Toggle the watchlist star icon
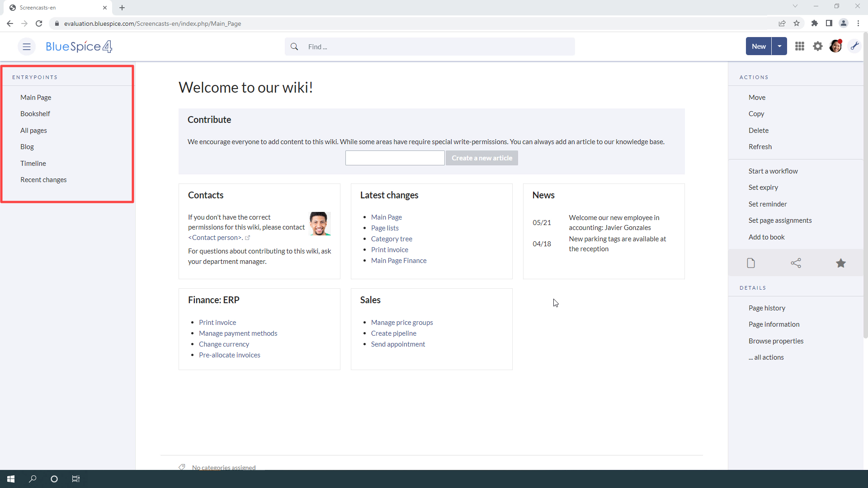 (x=840, y=263)
